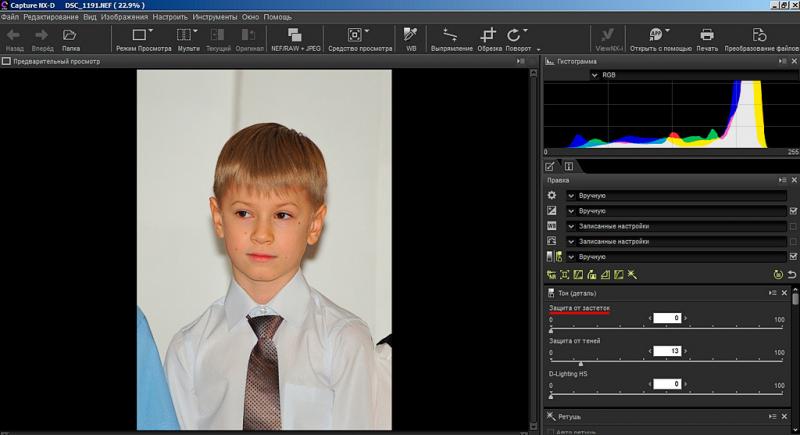Screen dimensions: 800x435
Task: Click the undo arrow icon in Правка panel
Action: [x=792, y=275]
